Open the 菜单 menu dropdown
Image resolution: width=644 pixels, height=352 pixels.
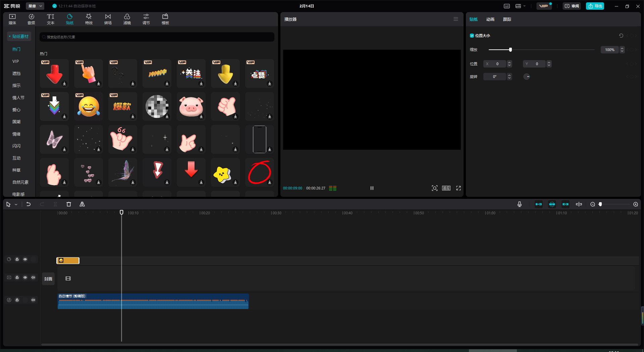(35, 6)
